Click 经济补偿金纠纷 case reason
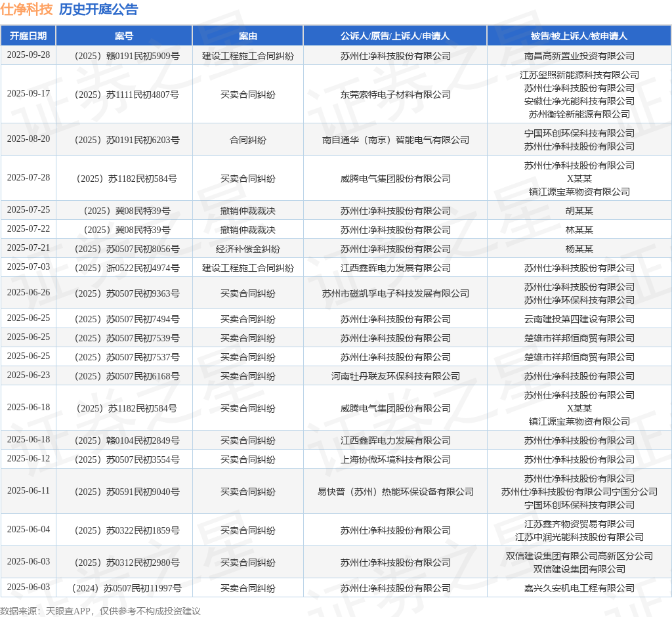 tap(247, 249)
